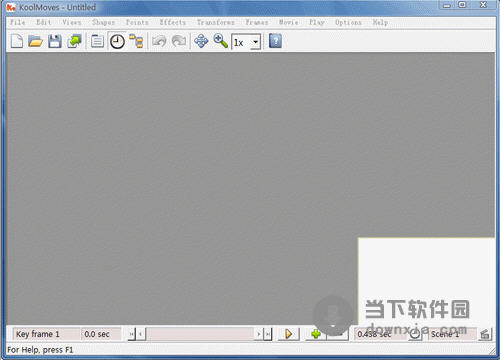The width and height of the screenshot is (500, 360).
Task: Select the four-way move arrows tool
Action: coord(201,41)
